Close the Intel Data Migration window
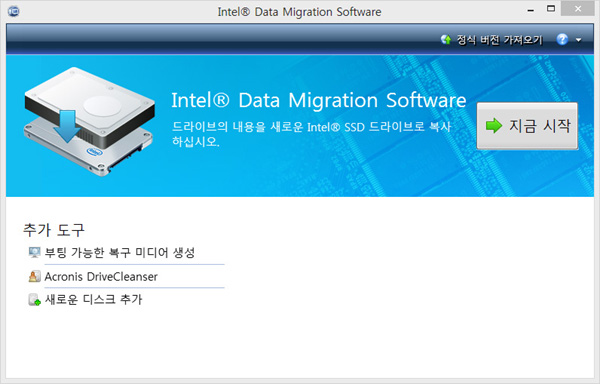 pyautogui.click(x=578, y=9)
